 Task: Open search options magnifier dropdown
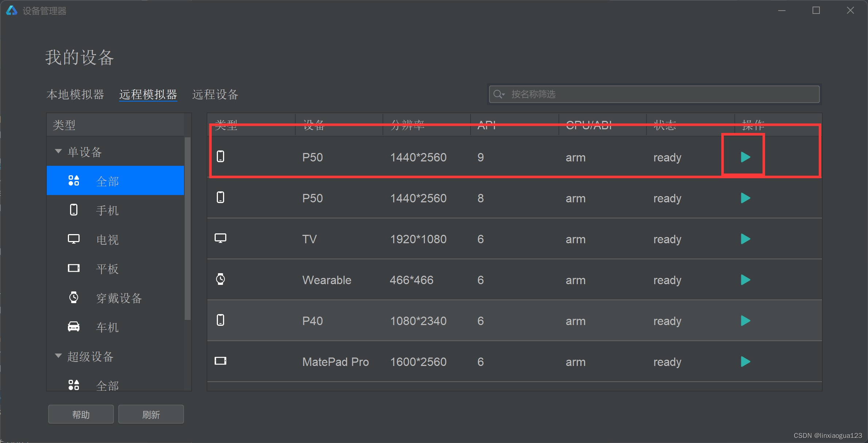coord(499,94)
